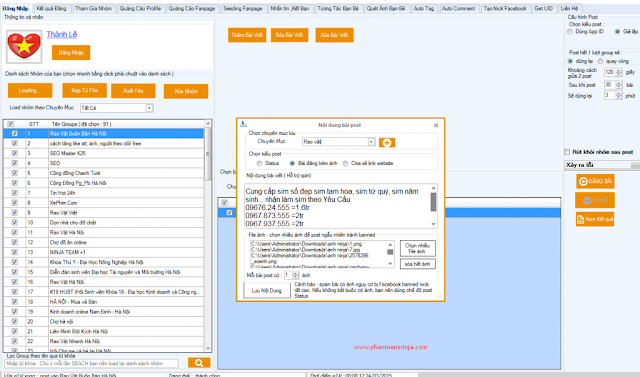This screenshot has height=377, width=640.
Task: Click the Thêm Bài Viết button
Action: pyautogui.click(x=247, y=35)
